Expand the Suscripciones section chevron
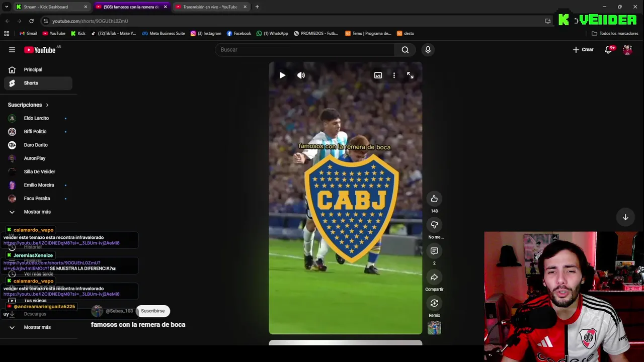The width and height of the screenshot is (644, 362). (x=47, y=105)
